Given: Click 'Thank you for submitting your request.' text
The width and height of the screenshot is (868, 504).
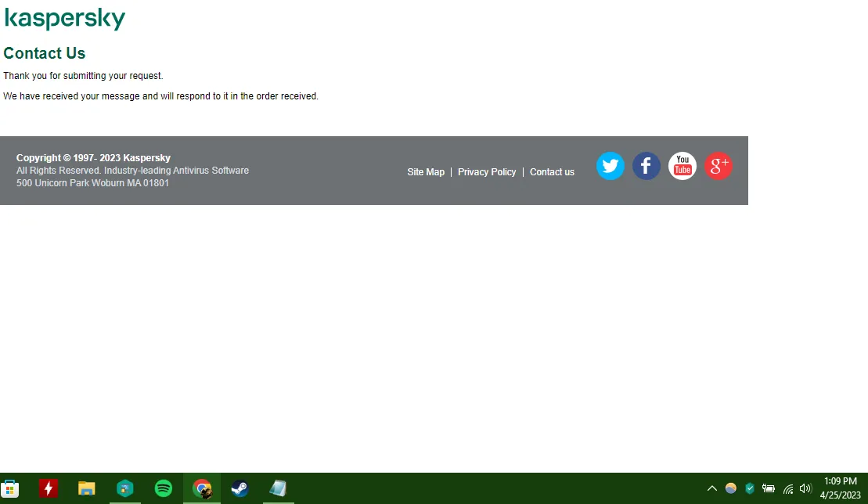Looking at the screenshot, I should 83,76.
